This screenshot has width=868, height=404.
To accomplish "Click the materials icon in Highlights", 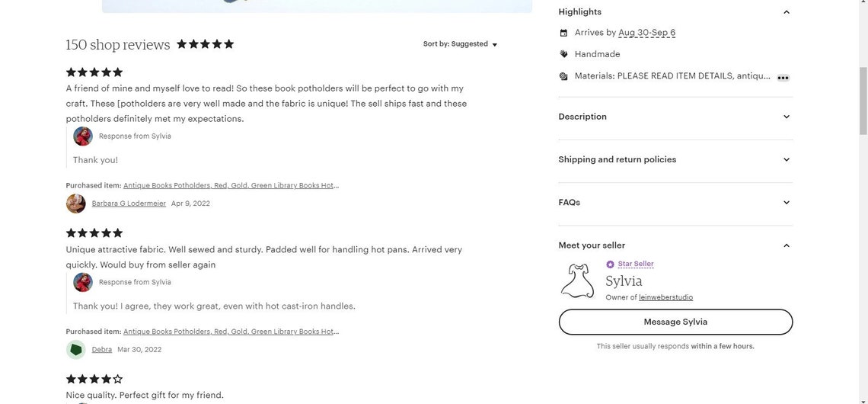I will coord(563,76).
